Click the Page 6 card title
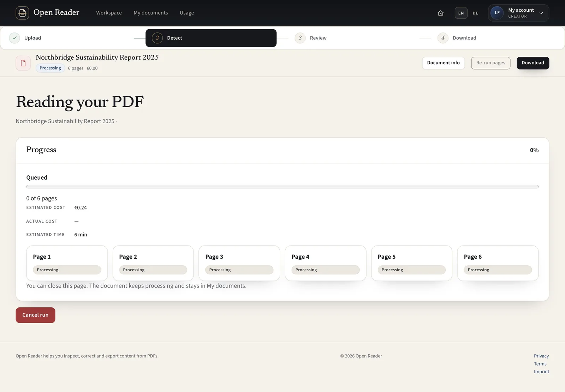The height and width of the screenshot is (392, 565). [x=472, y=257]
